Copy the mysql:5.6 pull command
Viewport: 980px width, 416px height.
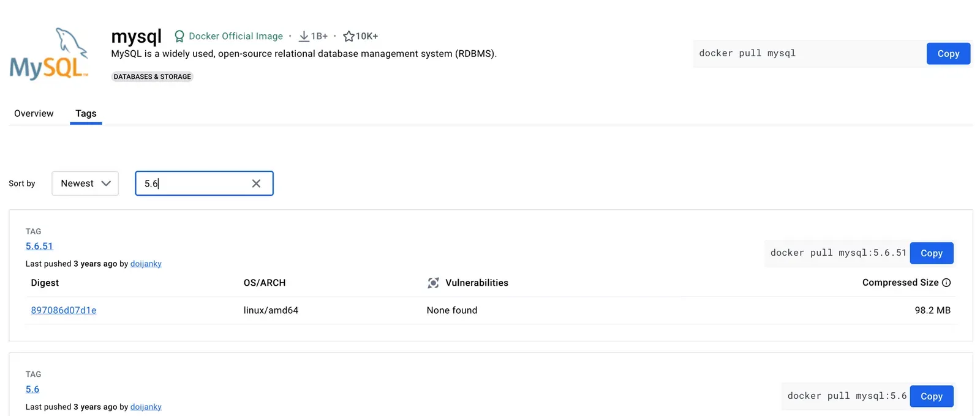coord(931,396)
